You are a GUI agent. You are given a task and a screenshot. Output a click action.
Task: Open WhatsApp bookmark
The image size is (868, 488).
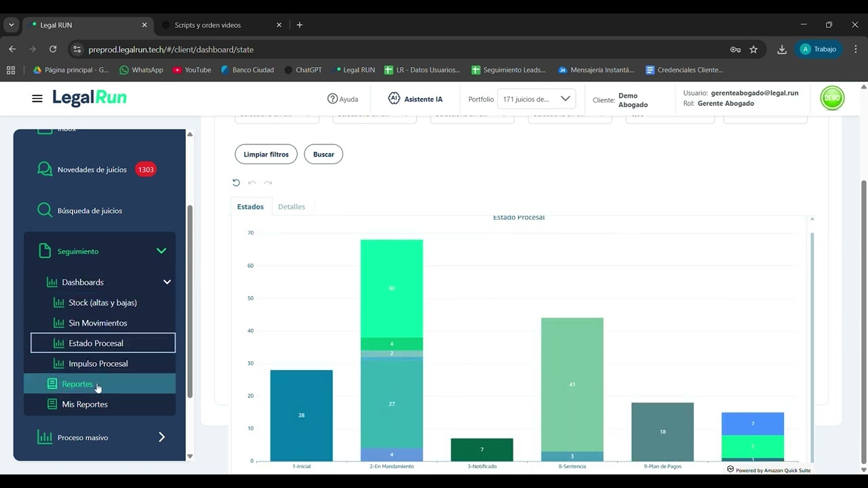(141, 70)
